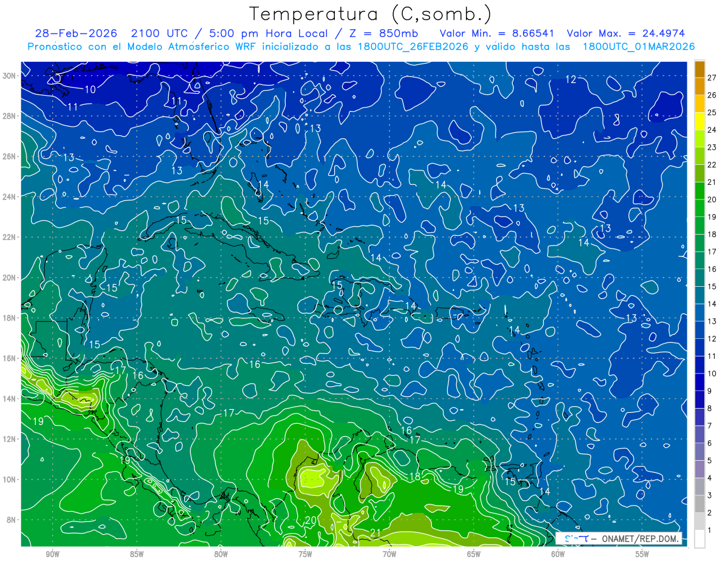Click the dark orange top segment of color scale
Viewport: 728px width, 562px height.
click(699, 69)
